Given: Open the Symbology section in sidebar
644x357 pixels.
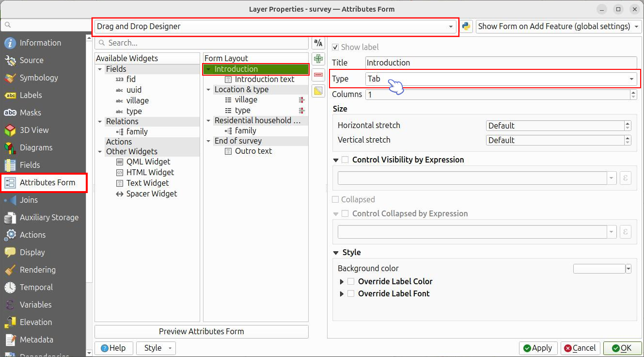Looking at the screenshot, I should click(39, 78).
